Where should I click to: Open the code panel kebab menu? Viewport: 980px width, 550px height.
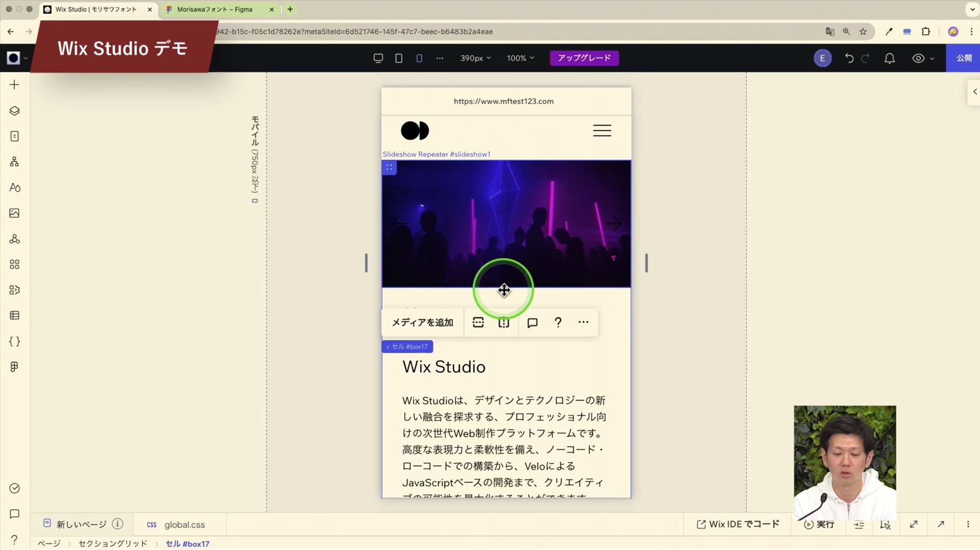pyautogui.click(x=968, y=524)
